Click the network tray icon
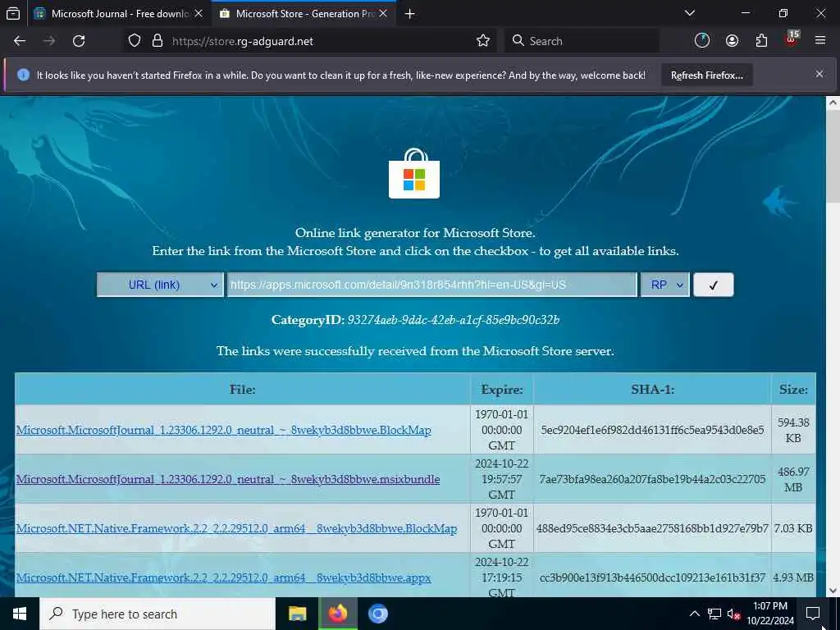 [x=714, y=614]
